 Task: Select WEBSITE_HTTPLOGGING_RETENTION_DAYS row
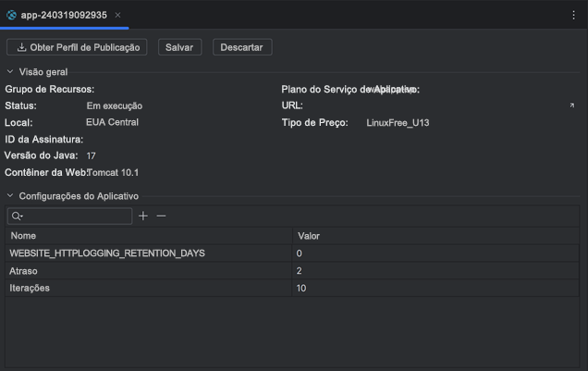[106, 253]
